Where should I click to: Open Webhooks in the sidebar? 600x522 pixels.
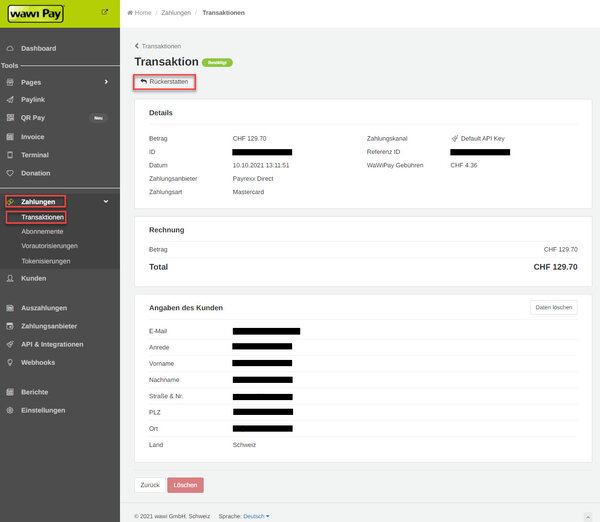[x=38, y=362]
